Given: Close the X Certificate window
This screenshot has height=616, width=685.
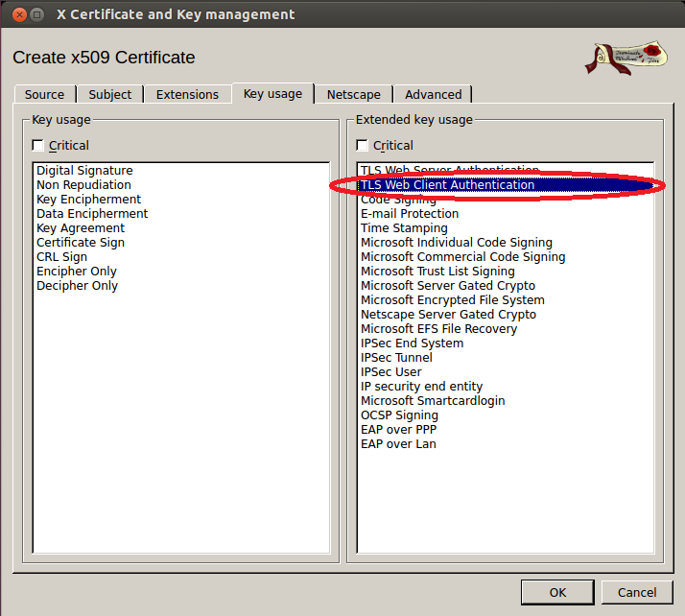Looking at the screenshot, I should 19,14.
